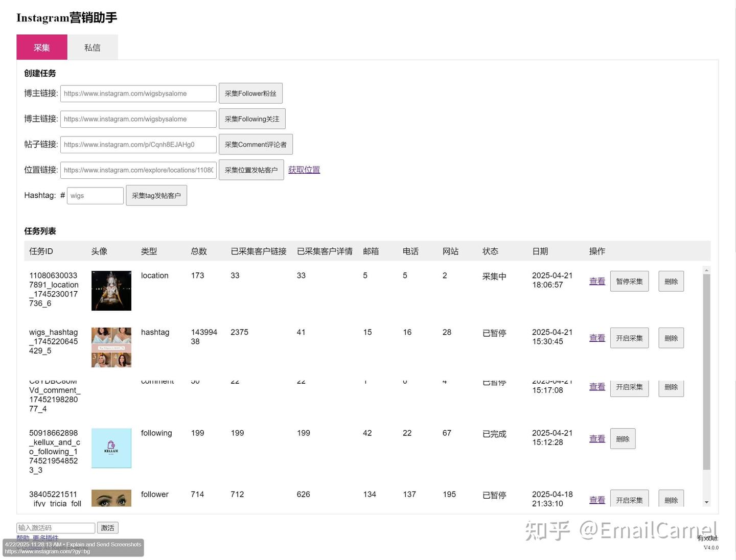Click the wigs_hashtag task avatar image

(111, 347)
